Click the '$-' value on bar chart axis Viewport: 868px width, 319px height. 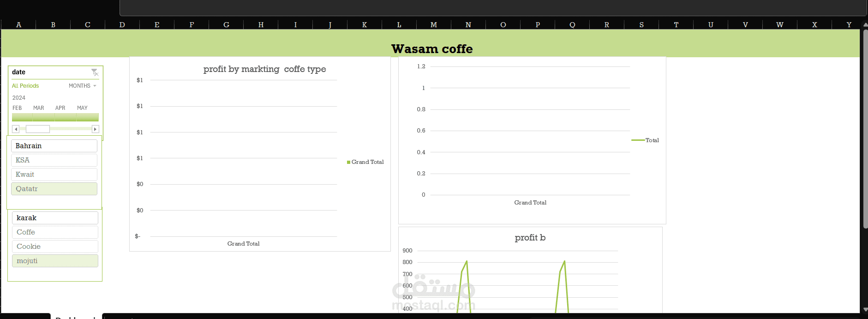coord(138,236)
